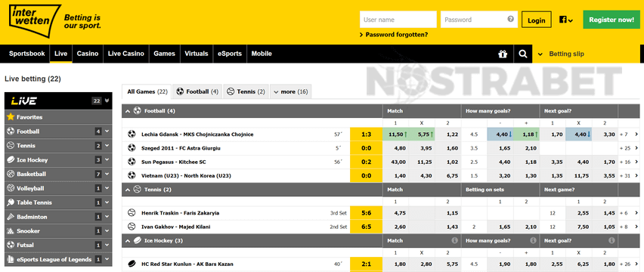
Task: Open Vietnam (U23) +31 more bets
Action: 630,176
